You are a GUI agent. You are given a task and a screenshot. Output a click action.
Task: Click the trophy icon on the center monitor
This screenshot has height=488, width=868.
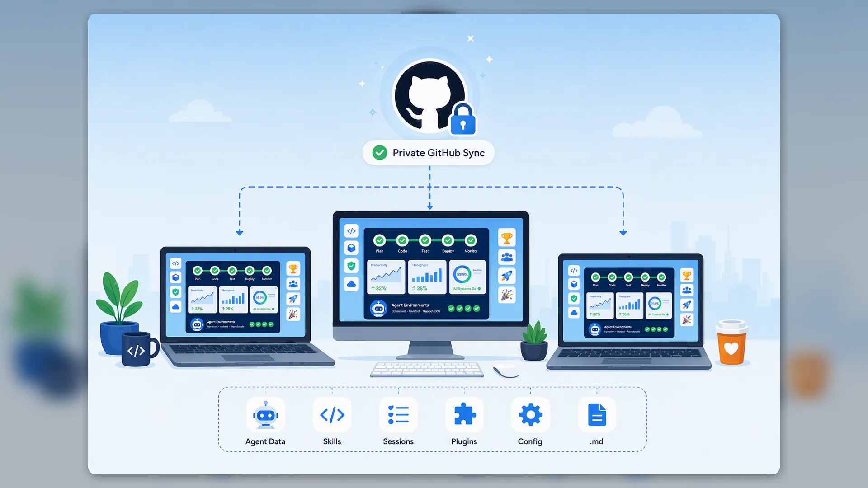[507, 238]
